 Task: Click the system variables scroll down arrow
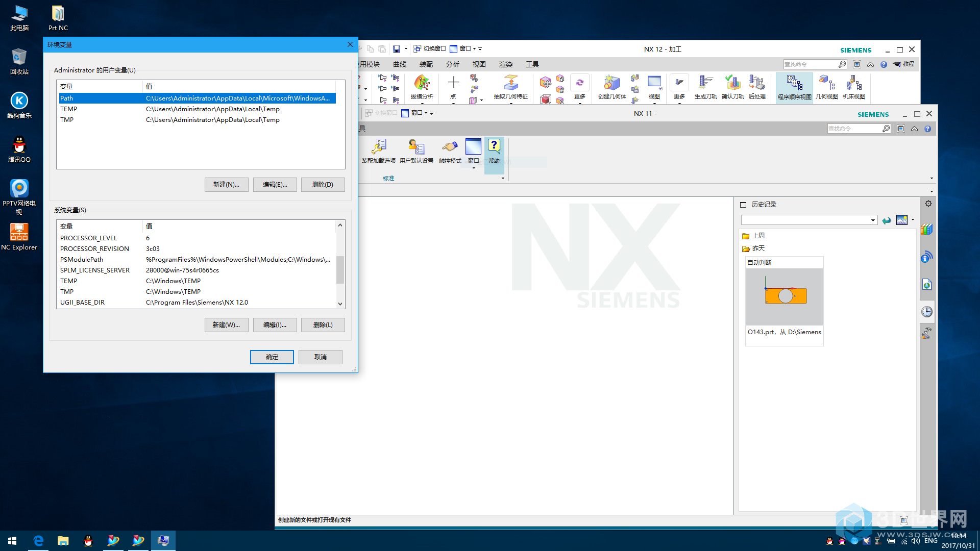[x=340, y=304]
